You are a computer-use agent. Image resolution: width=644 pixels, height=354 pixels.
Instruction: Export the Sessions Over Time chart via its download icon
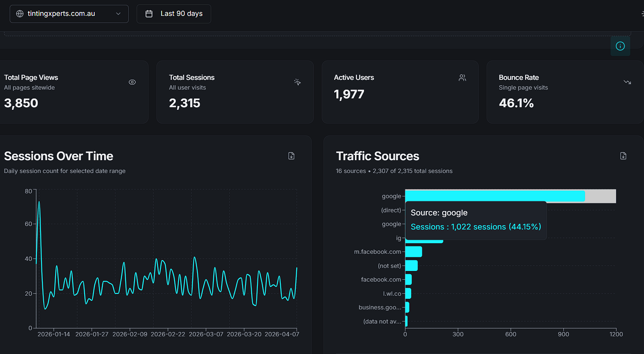tap(291, 156)
